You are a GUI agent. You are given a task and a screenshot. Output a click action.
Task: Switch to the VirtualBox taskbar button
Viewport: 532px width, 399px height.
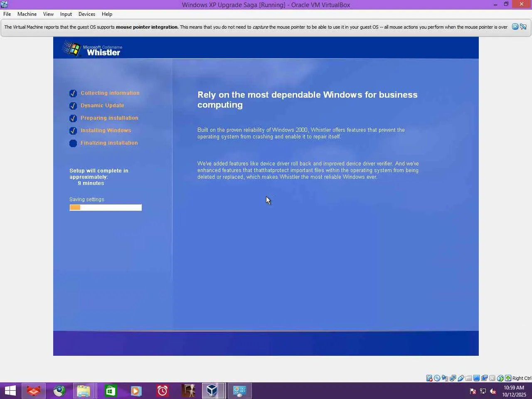[213, 391]
